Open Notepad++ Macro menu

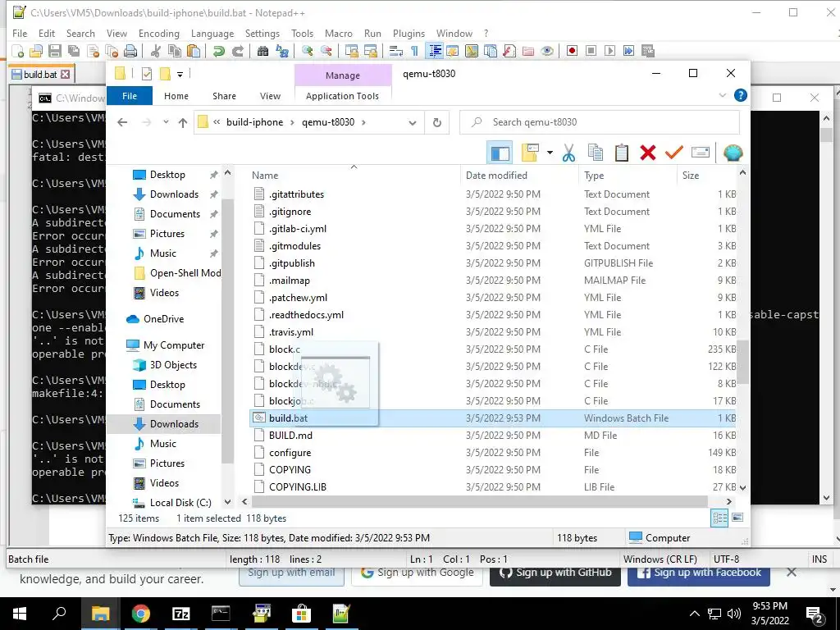(x=339, y=33)
